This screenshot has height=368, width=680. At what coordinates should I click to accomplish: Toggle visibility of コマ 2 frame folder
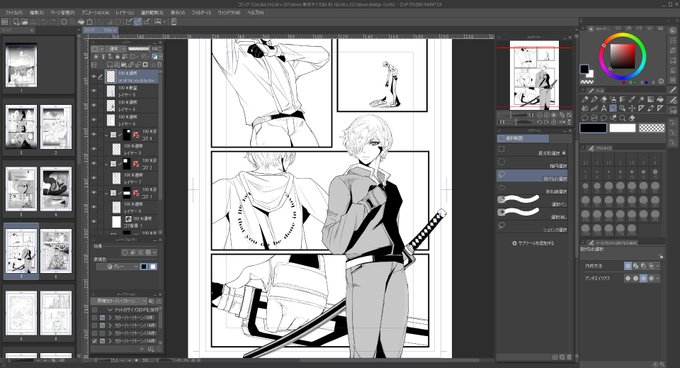tap(94, 164)
